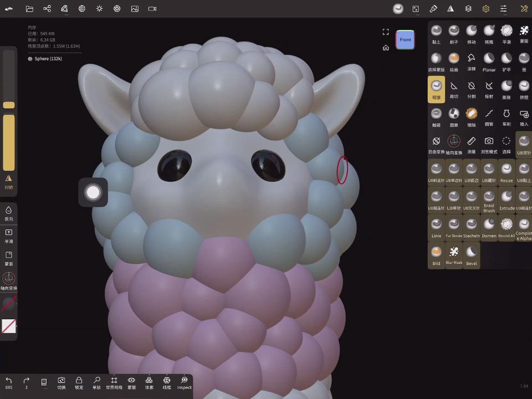Screen dimensions: 532x399
Task: Select the 测量 measure tool
Action: [472, 145]
